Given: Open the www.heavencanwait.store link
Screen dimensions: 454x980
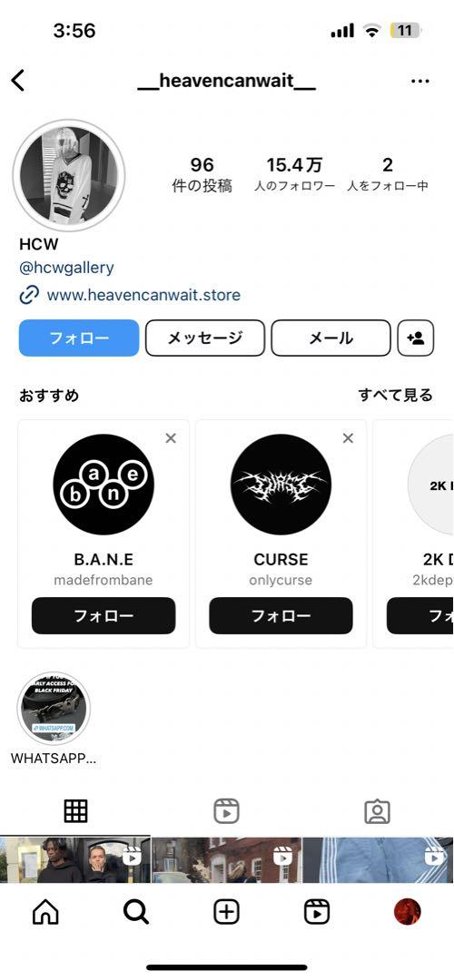Looking at the screenshot, I should pyautogui.click(x=143, y=295).
